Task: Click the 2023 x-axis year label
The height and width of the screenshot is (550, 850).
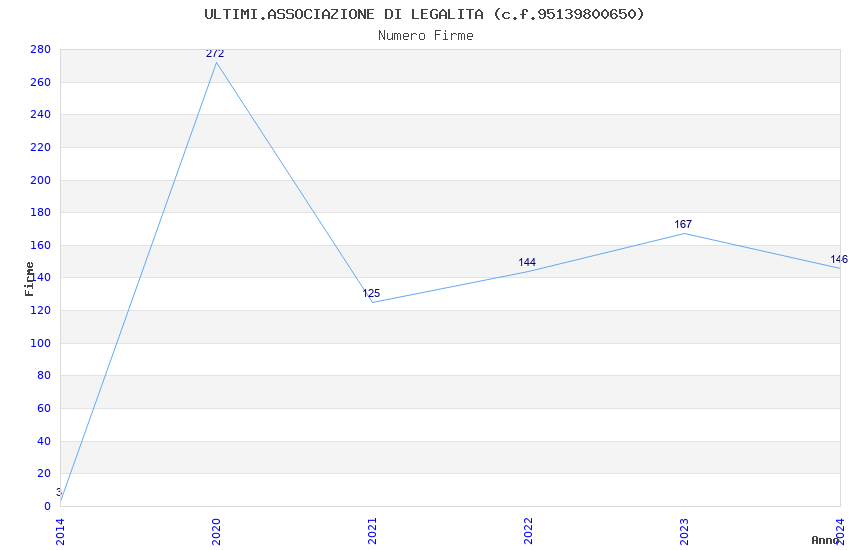Action: (684, 532)
